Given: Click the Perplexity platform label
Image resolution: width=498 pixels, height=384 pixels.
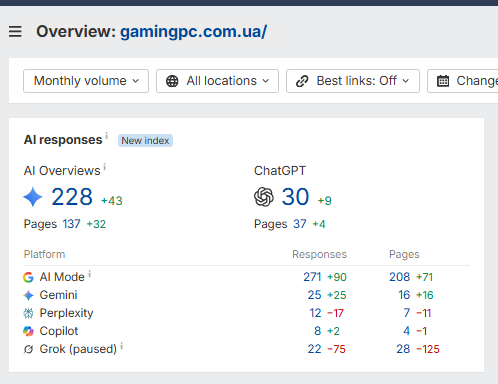Looking at the screenshot, I should 66,313.
